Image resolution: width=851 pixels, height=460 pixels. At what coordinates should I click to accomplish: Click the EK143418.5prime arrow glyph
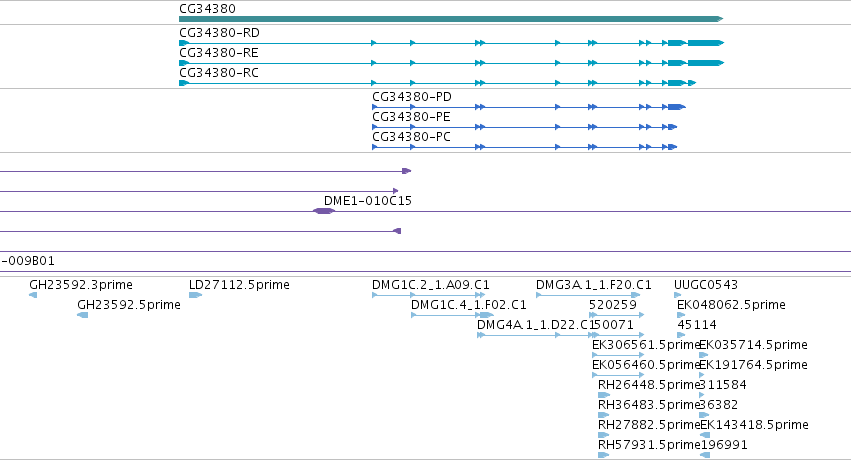click(705, 436)
